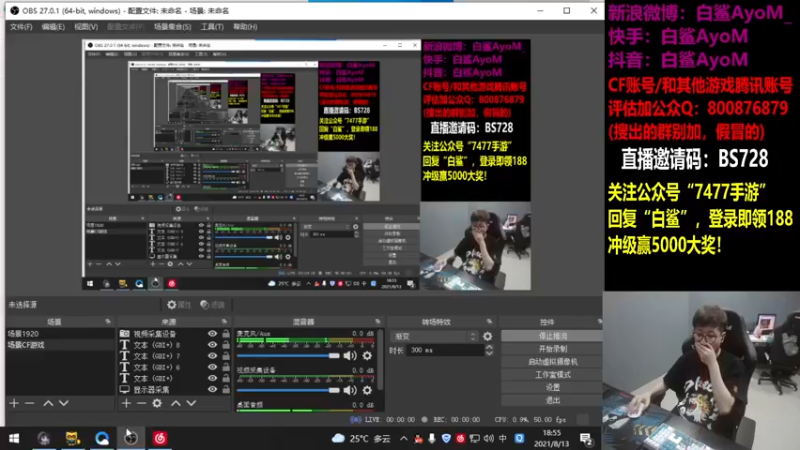Image resolution: width=800 pixels, height=450 pixels.
Task: Open the taskbar clock showing 18:55
Action: (552, 438)
